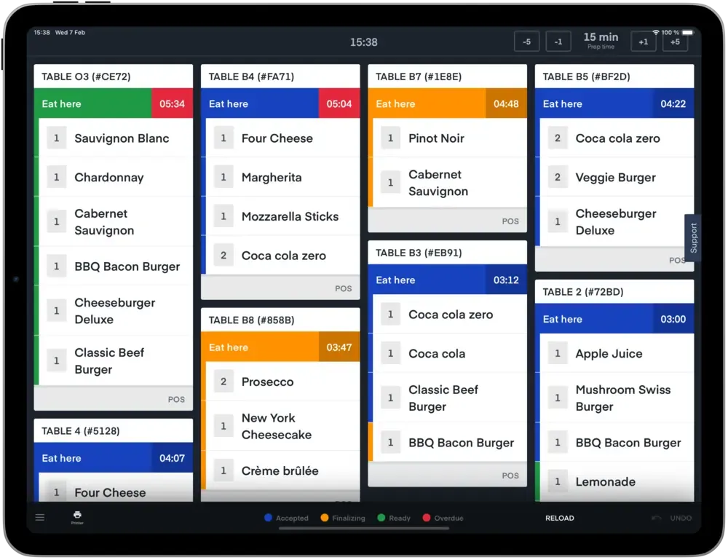Click the Undo arrow icon
Screen dimensions: 728x560
pyautogui.click(x=657, y=518)
